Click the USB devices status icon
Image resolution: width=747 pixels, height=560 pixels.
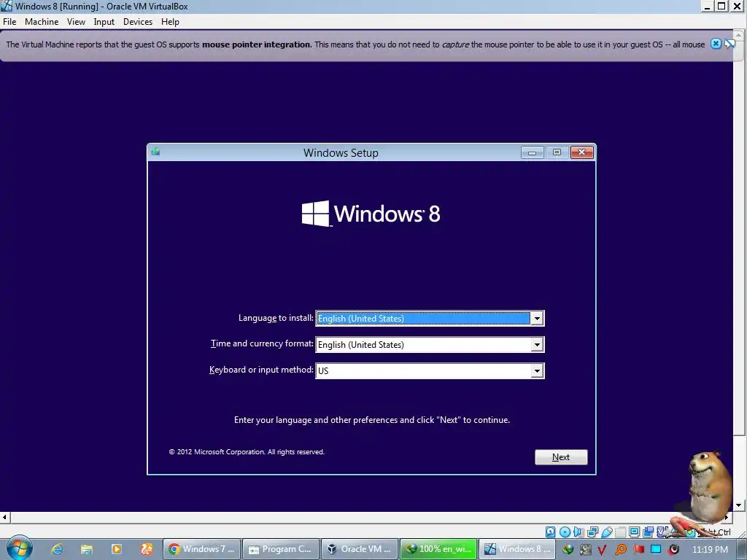(x=607, y=532)
